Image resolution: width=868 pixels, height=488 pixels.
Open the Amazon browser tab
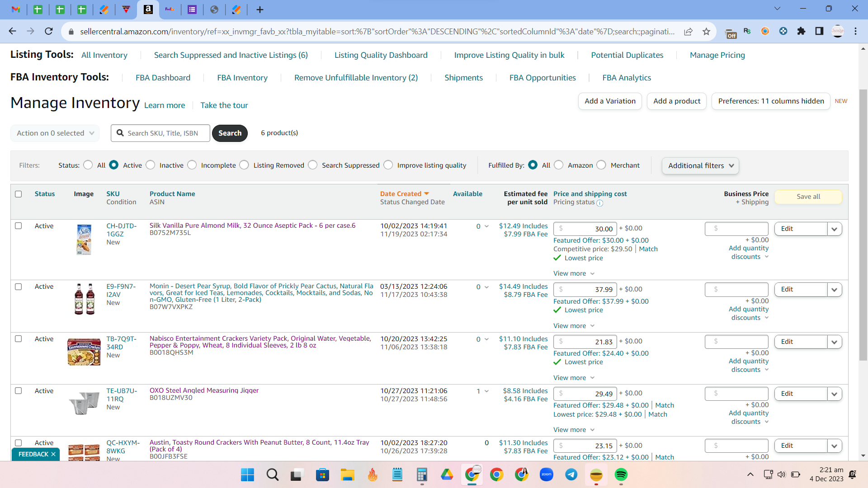tap(148, 9)
